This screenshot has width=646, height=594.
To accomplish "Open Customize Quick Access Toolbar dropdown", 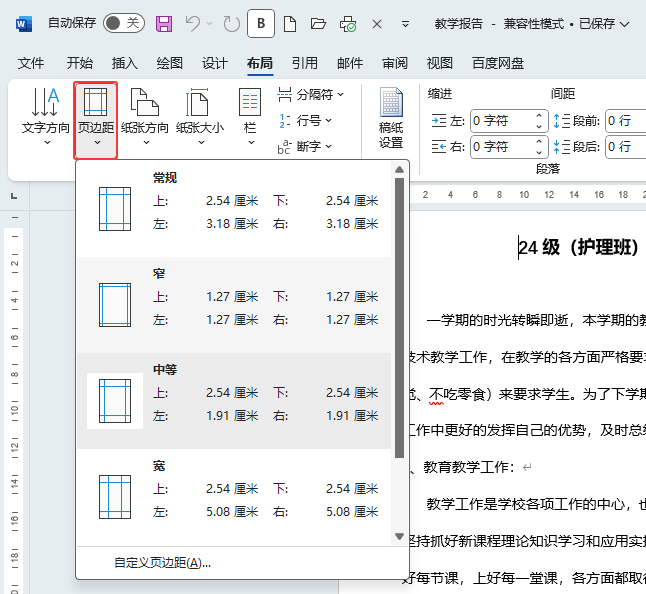I will 405,24.
